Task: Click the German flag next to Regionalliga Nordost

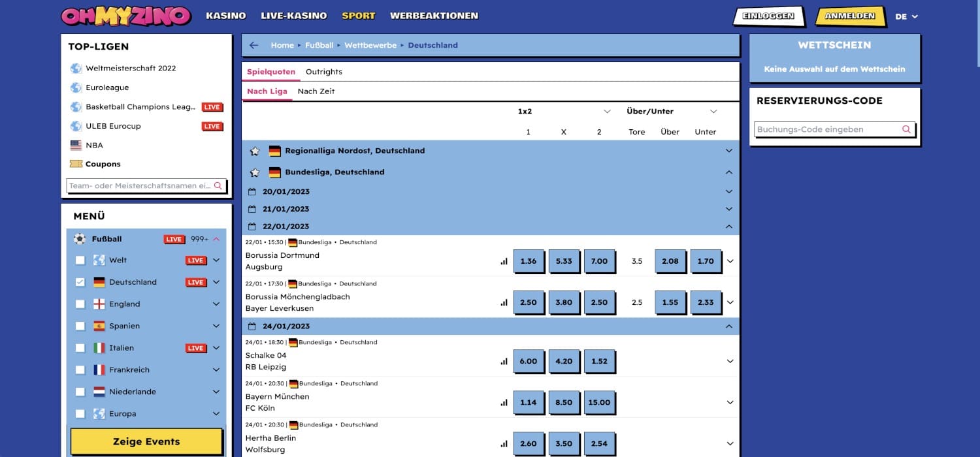Action: (274, 151)
